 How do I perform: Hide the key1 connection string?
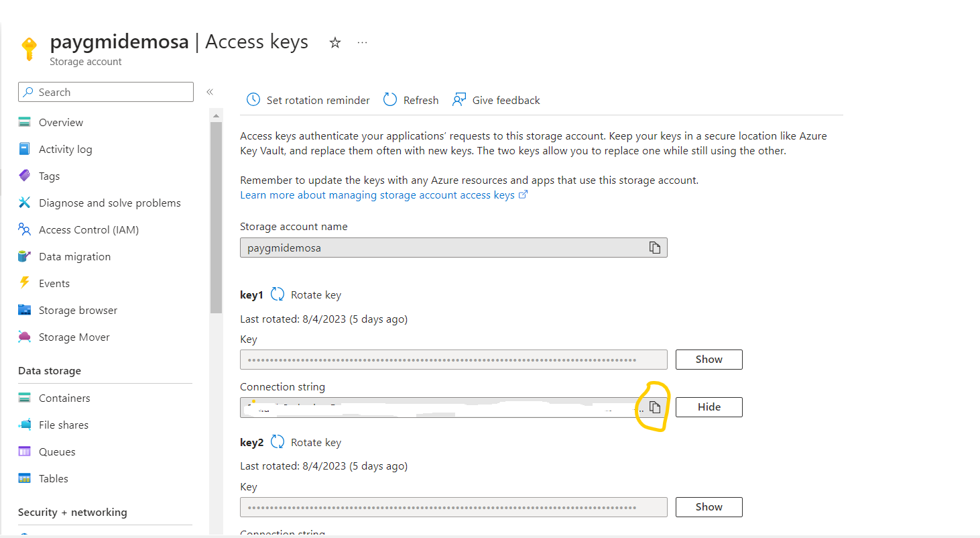[x=709, y=407]
